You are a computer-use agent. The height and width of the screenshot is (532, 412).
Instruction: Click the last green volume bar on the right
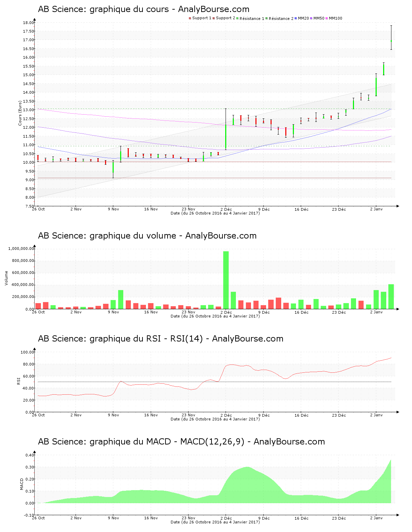click(391, 297)
